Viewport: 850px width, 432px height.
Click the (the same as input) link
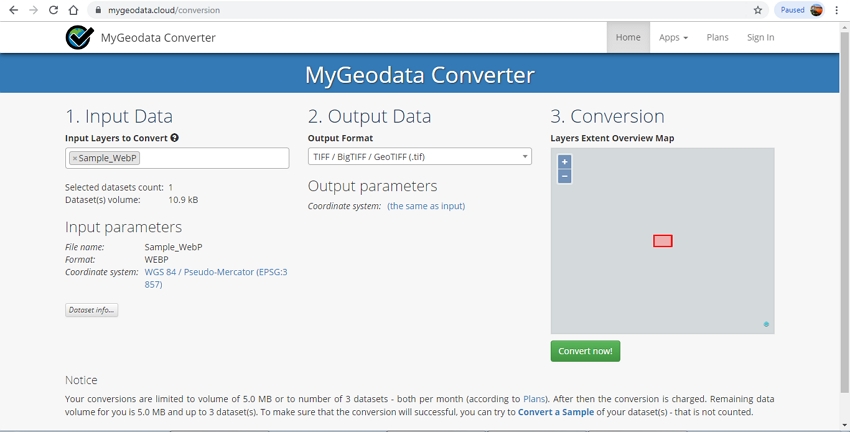[426, 206]
